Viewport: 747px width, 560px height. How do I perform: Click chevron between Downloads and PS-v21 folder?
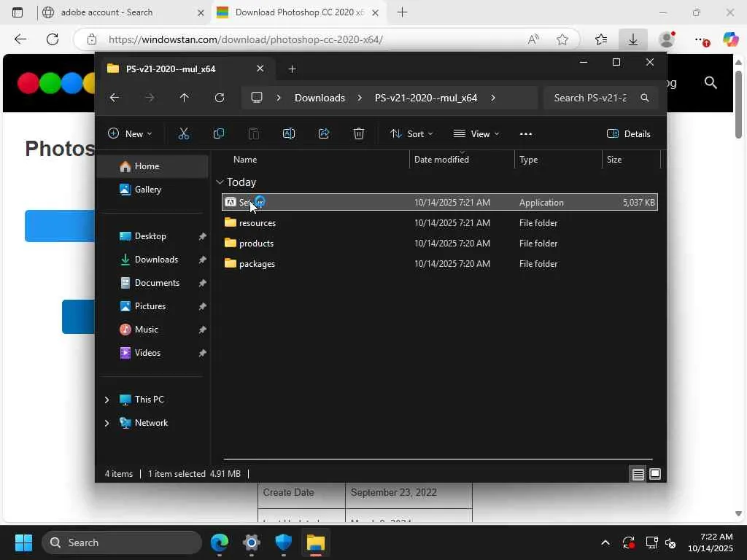pos(360,98)
